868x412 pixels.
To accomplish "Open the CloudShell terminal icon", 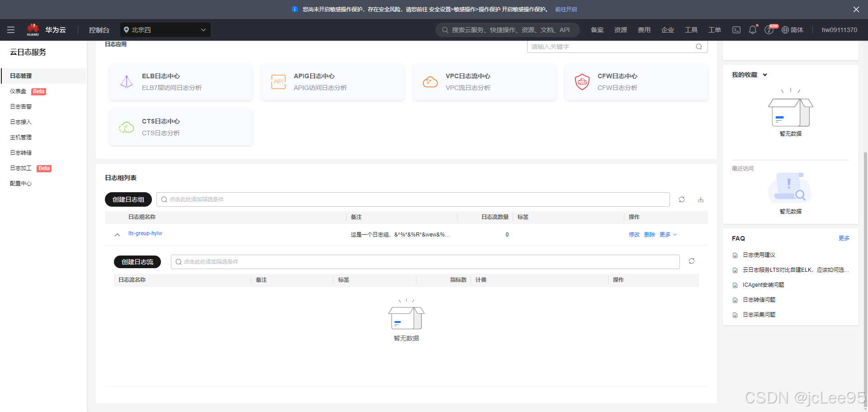I will click(736, 30).
